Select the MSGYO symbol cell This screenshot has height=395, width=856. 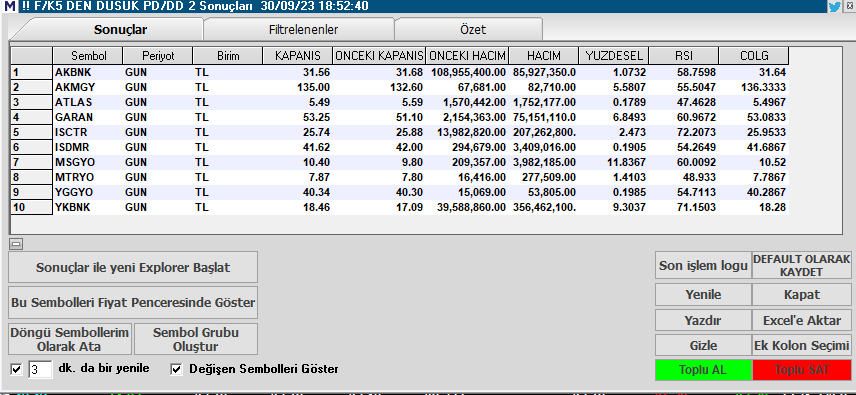88,162
